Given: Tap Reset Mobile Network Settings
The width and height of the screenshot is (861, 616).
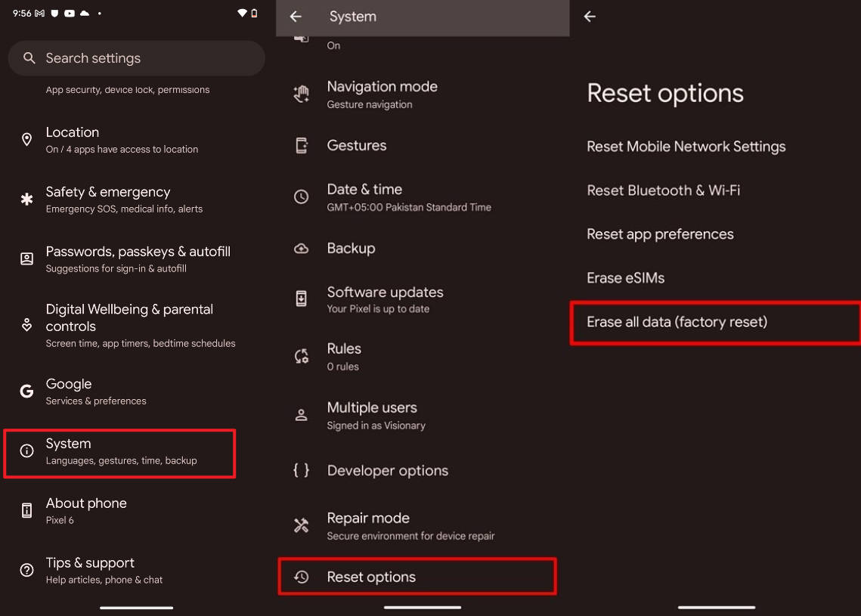Looking at the screenshot, I should tap(686, 147).
